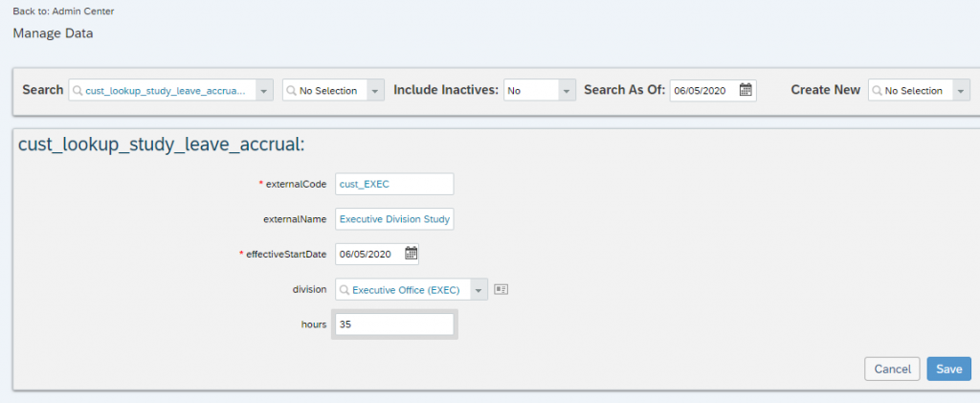Screen dimensions: 980x403
Task: Click the Save button
Action: click(948, 369)
